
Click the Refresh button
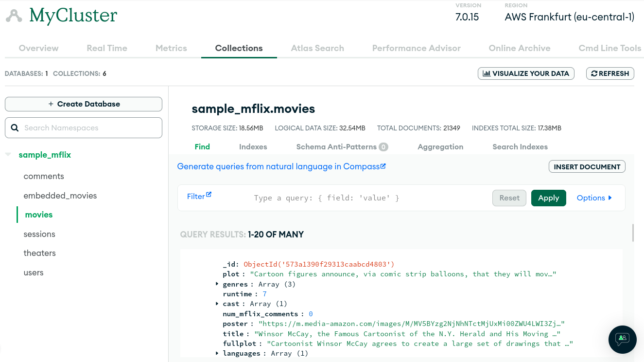pyautogui.click(x=609, y=73)
